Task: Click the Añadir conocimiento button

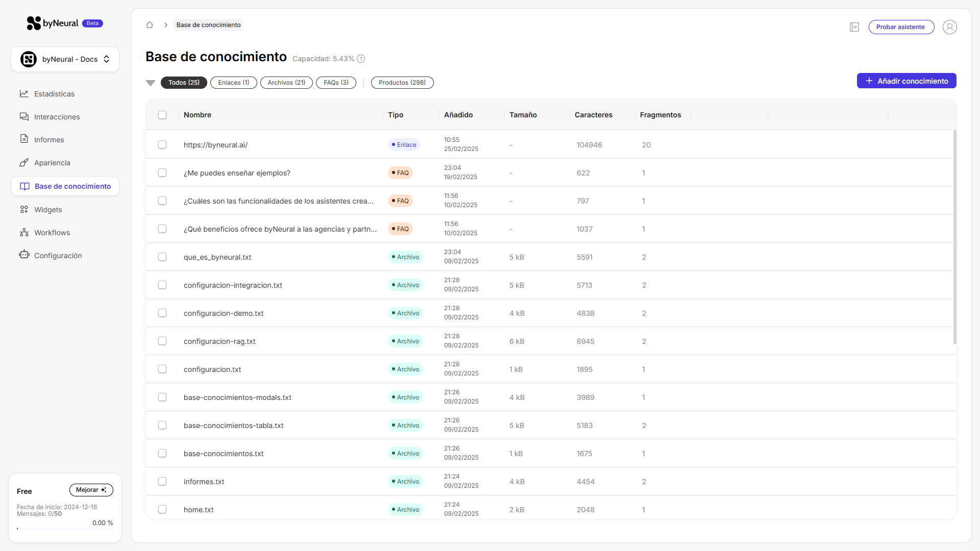Action: tap(906, 81)
